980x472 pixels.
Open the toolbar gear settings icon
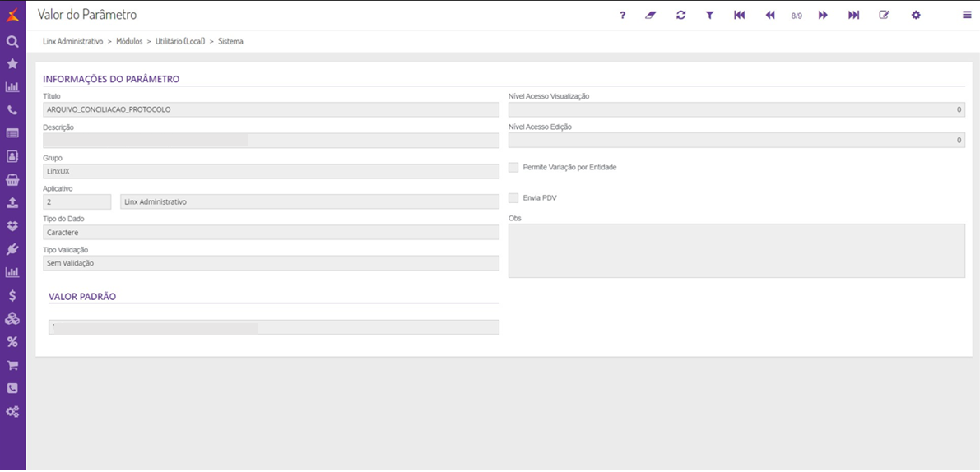click(916, 16)
